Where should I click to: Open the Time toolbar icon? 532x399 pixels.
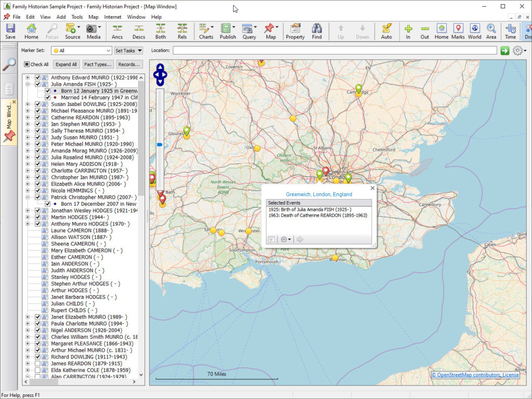(x=510, y=31)
